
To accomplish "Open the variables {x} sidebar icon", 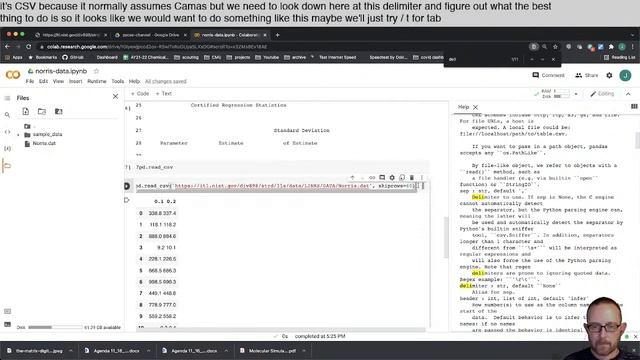I will click(x=7, y=149).
